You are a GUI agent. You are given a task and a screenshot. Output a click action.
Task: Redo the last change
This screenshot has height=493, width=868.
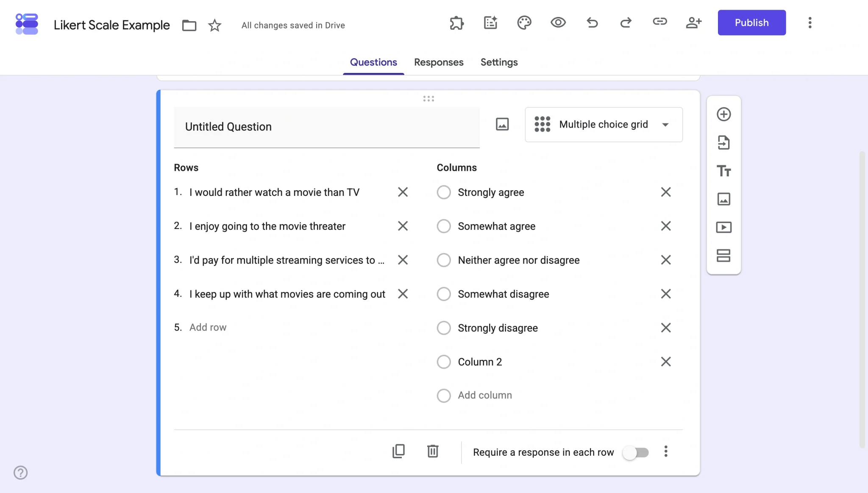click(x=626, y=22)
